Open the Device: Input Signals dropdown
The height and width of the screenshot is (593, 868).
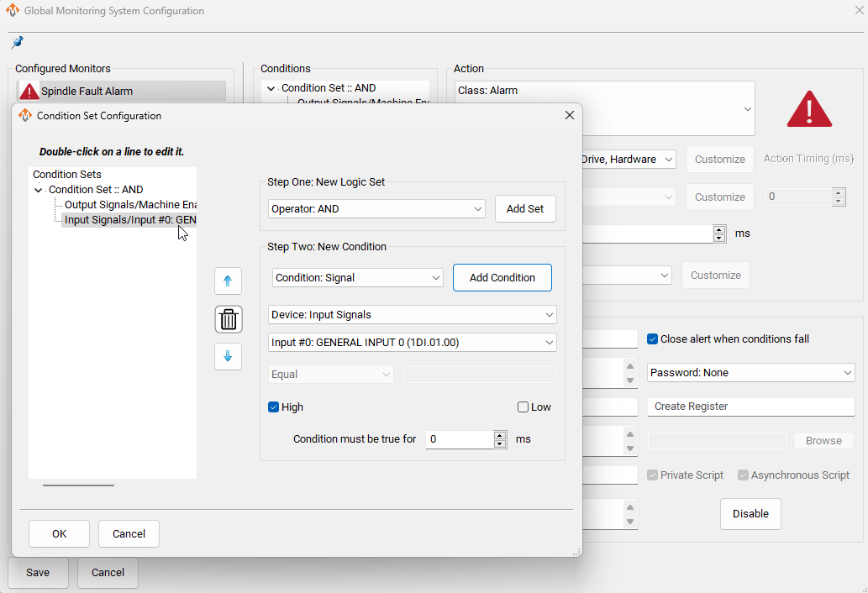(x=413, y=315)
